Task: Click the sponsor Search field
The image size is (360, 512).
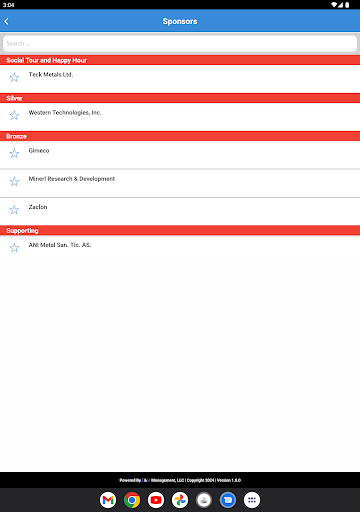Action: point(180,44)
